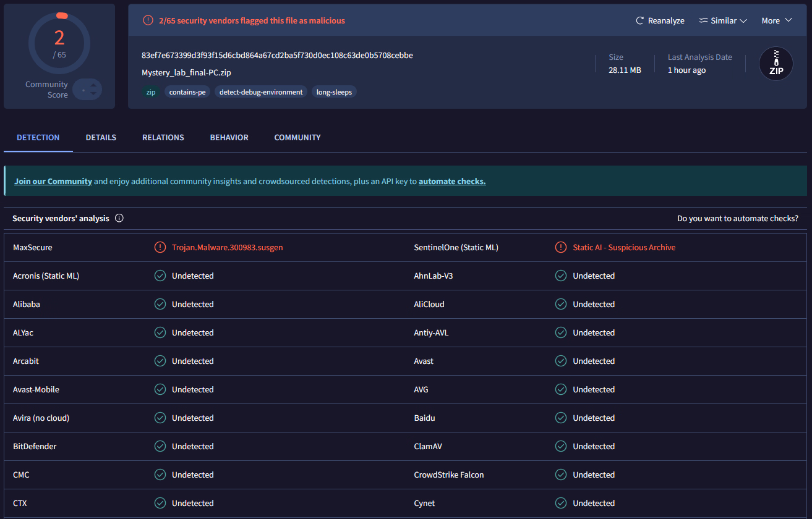Open the info icon beside Security vendors' analysis
Image resolution: width=812 pixels, height=519 pixels.
tap(119, 218)
